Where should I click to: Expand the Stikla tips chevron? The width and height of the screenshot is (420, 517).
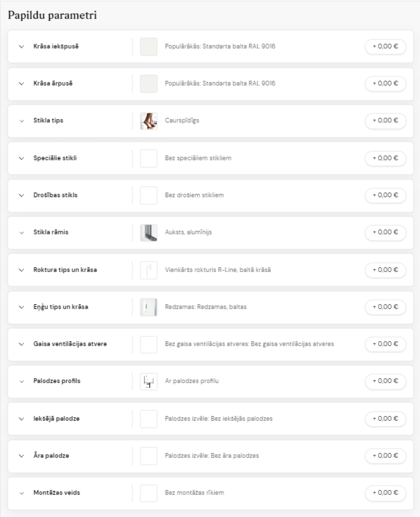point(22,121)
